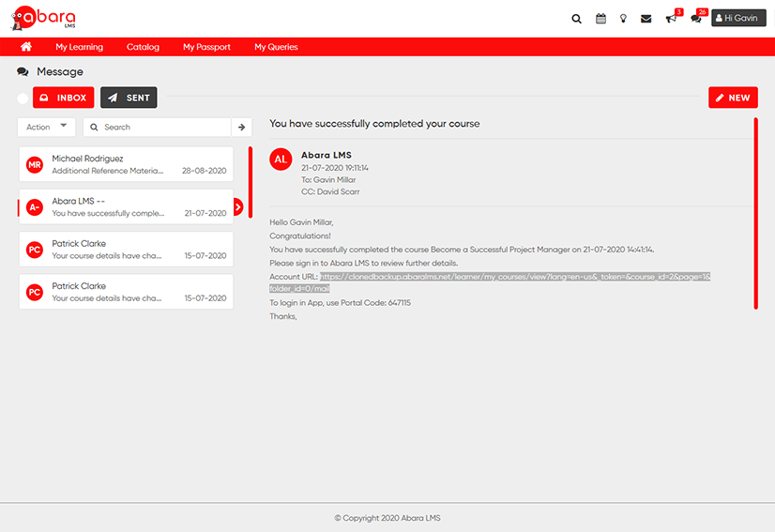The image size is (775, 532).
Task: Click the PC avatar on the first Patrick Clarke message
Action: tap(35, 250)
